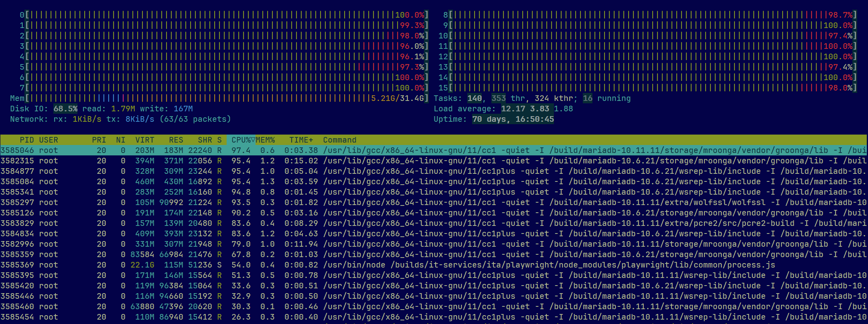Click the 51236 SHR value
This screenshot has width=868, height=324.
[200, 265]
